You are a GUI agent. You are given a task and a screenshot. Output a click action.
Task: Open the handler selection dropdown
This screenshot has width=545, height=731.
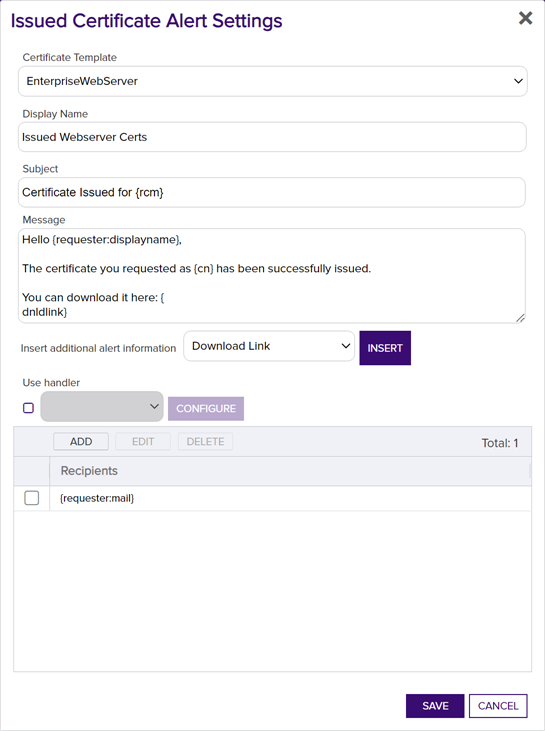point(102,407)
